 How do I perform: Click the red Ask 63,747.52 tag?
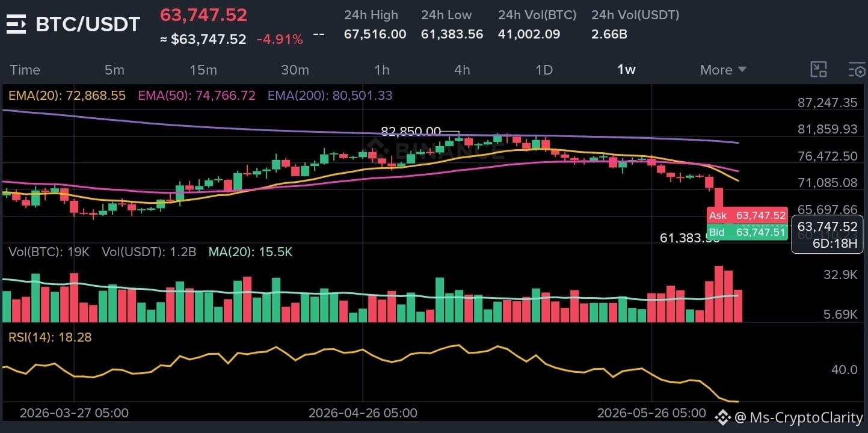[x=747, y=215]
